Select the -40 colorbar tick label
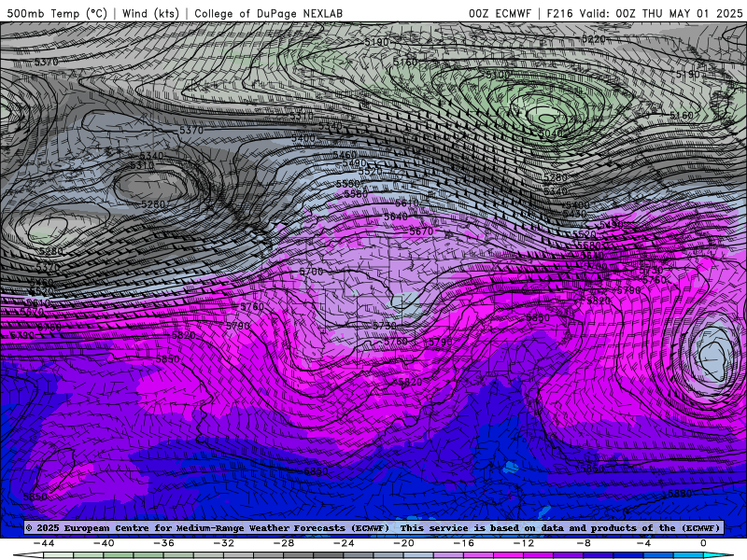Image resolution: width=747 pixels, height=560 pixels. coord(104,543)
